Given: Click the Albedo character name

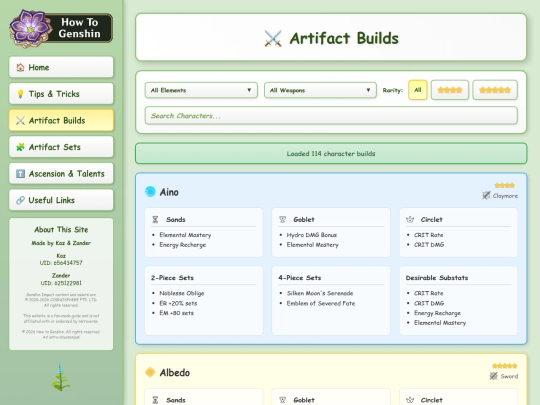Looking at the screenshot, I should coord(175,373).
